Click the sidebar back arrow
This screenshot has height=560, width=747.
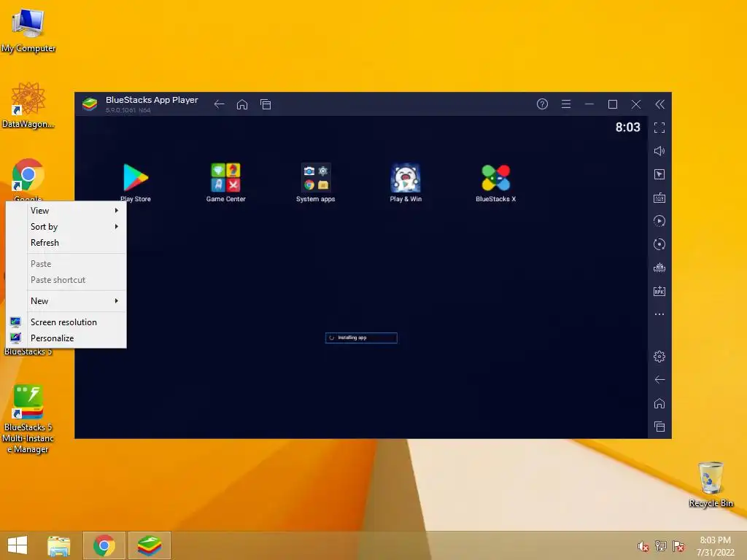[659, 379]
